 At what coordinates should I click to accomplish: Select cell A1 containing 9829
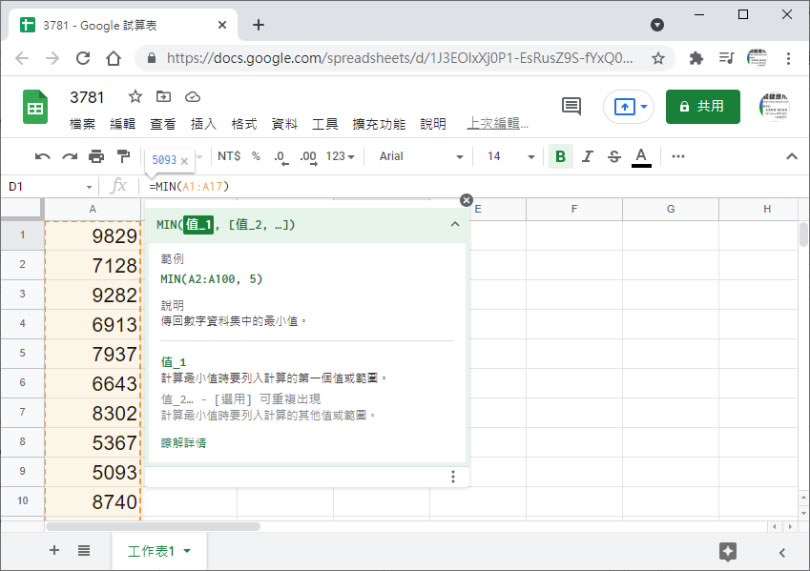pyautogui.click(x=92, y=236)
